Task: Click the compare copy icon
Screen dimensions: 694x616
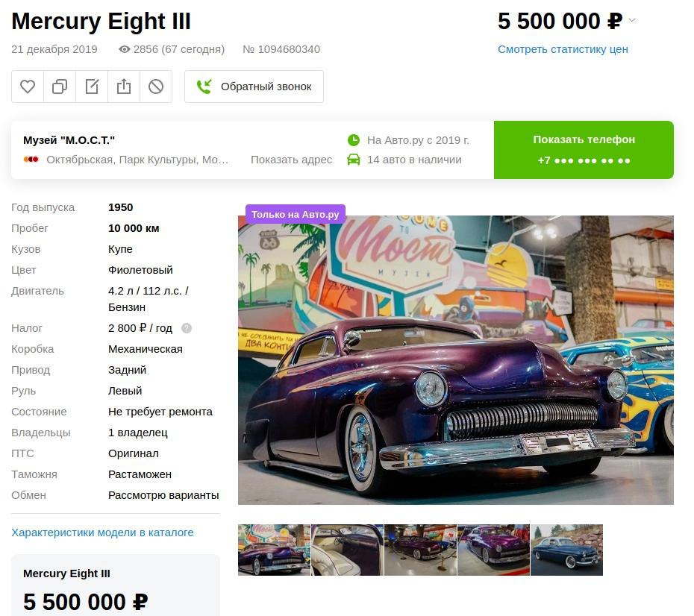Action: coord(60,87)
